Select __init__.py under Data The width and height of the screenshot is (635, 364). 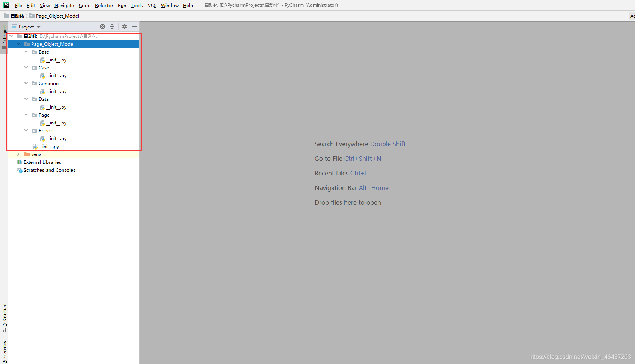tap(56, 107)
